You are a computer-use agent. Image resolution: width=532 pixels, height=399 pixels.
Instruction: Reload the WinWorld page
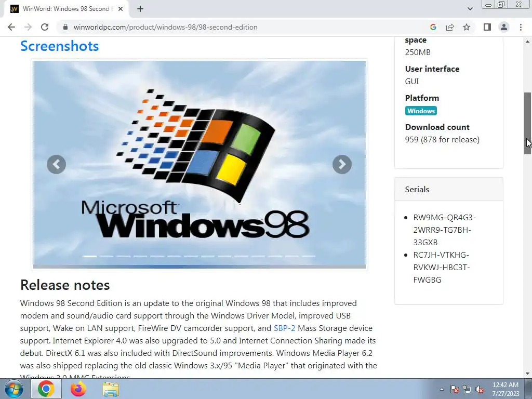point(45,27)
